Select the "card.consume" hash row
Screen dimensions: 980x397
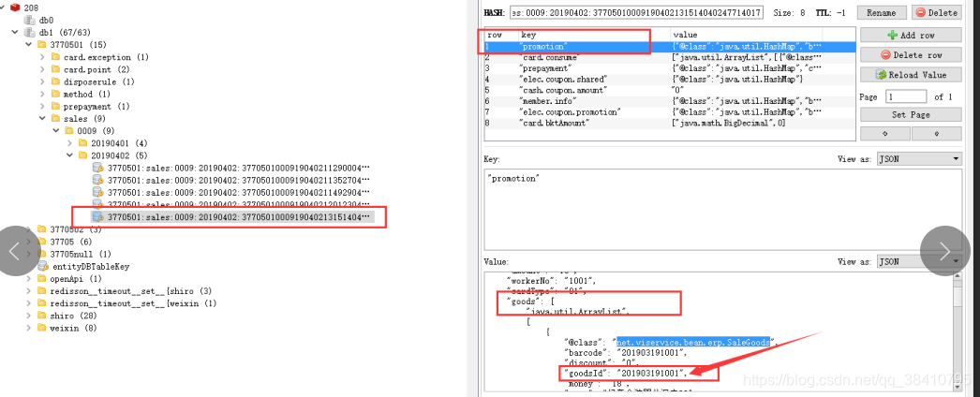669,57
